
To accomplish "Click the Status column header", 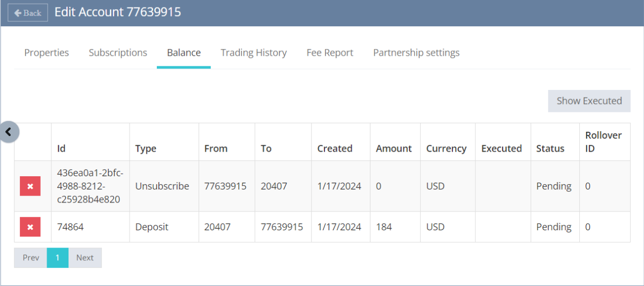I will 550,148.
